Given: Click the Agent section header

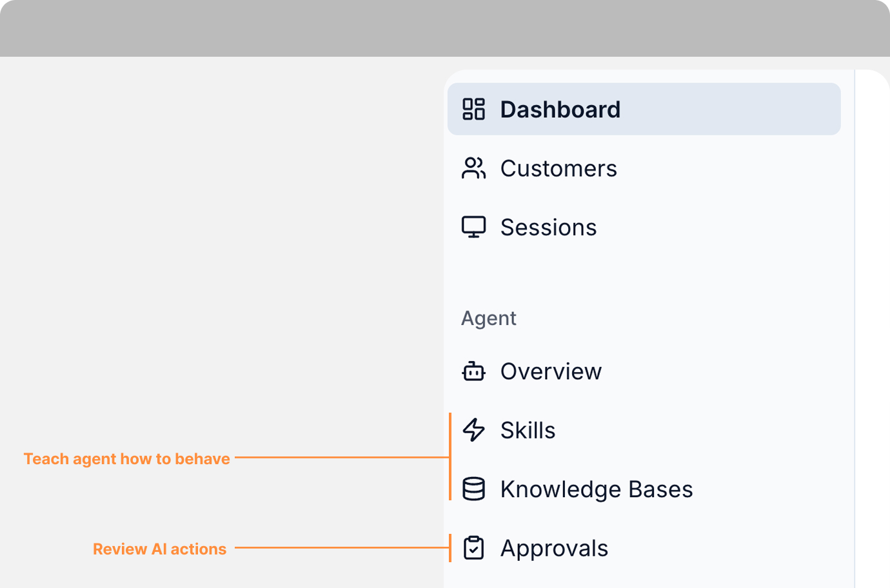Looking at the screenshot, I should (x=488, y=317).
